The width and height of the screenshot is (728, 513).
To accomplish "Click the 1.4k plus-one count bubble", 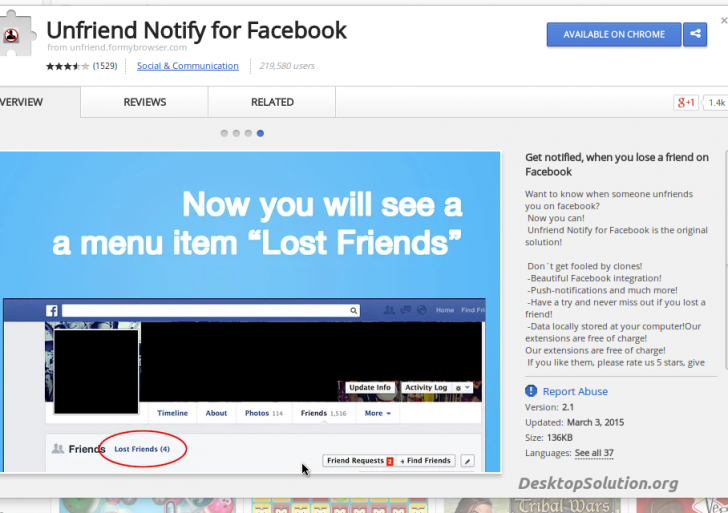I will coord(716,103).
